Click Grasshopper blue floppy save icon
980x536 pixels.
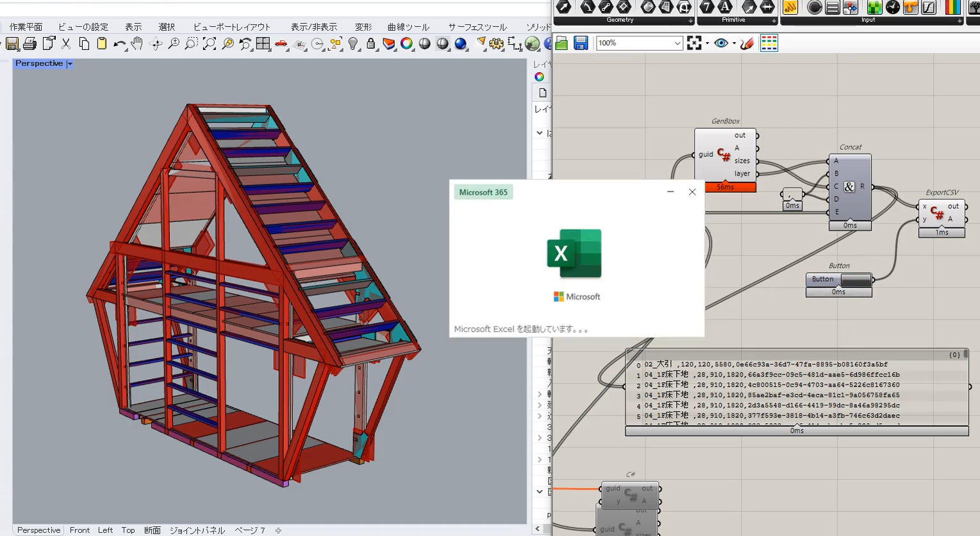[x=581, y=43]
